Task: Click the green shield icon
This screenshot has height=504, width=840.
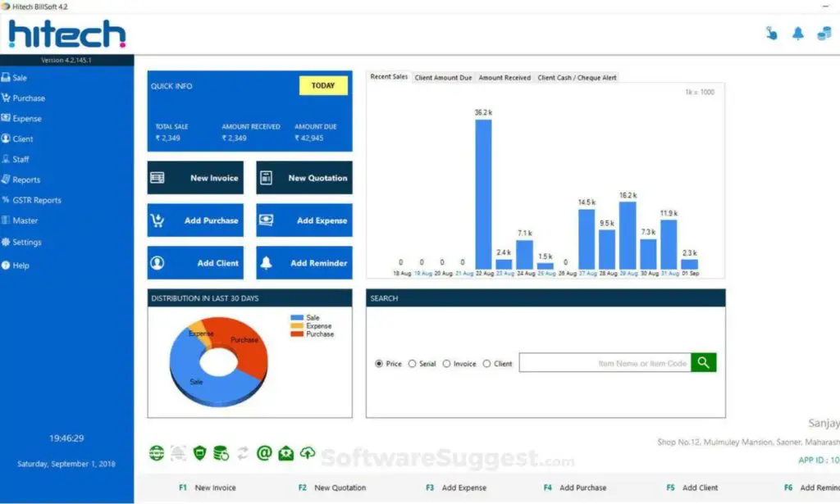Action: (199, 453)
